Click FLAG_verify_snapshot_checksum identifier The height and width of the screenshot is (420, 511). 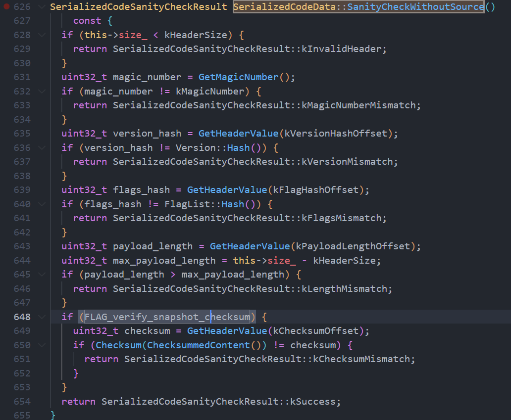pos(167,317)
